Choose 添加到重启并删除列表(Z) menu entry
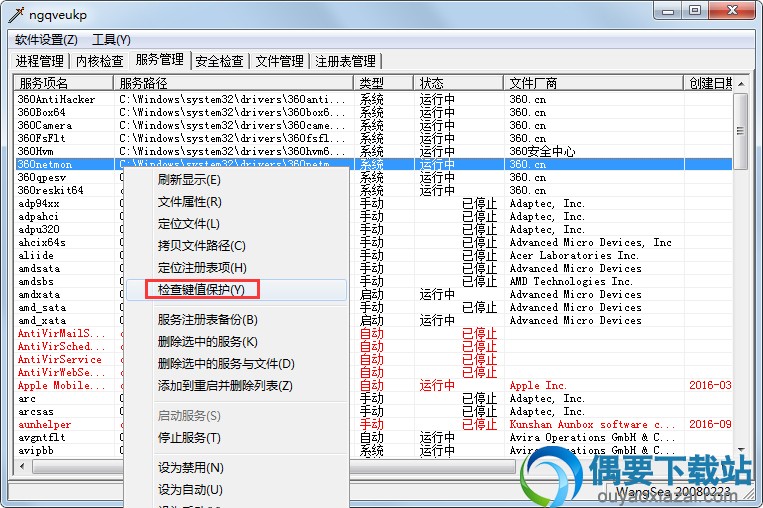Image resolution: width=763 pixels, height=508 pixels. 236,386
